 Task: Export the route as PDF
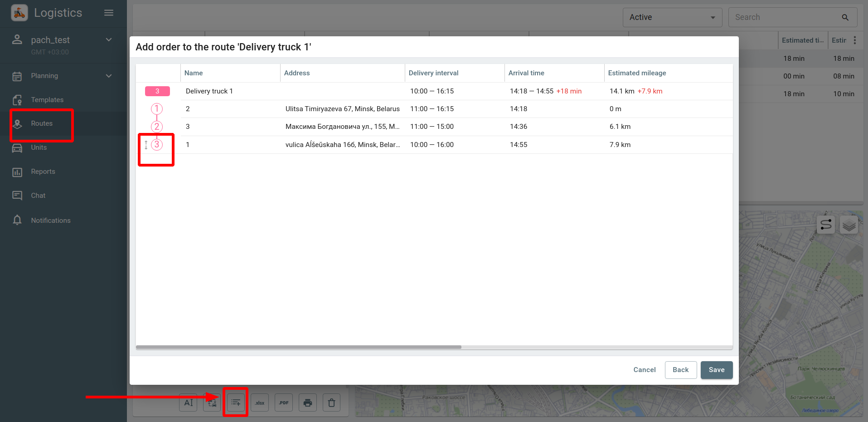[x=284, y=402]
